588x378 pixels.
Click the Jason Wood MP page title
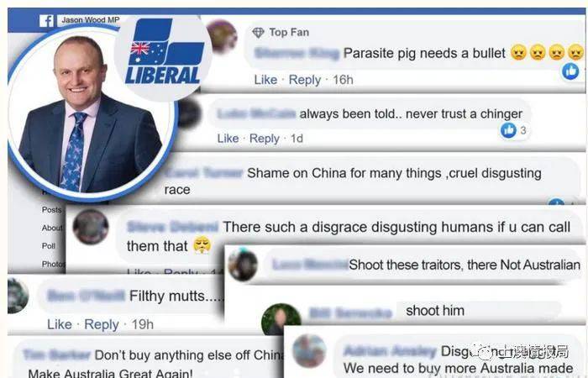[x=91, y=20]
